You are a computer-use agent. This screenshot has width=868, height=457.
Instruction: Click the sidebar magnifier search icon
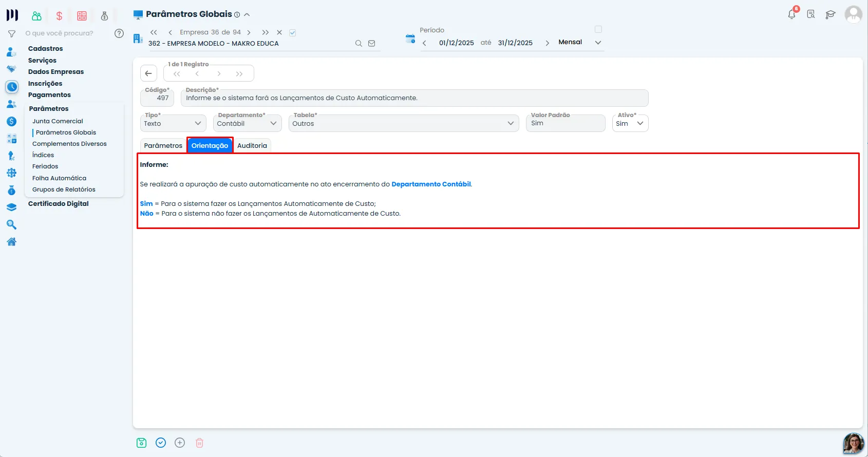(x=11, y=224)
